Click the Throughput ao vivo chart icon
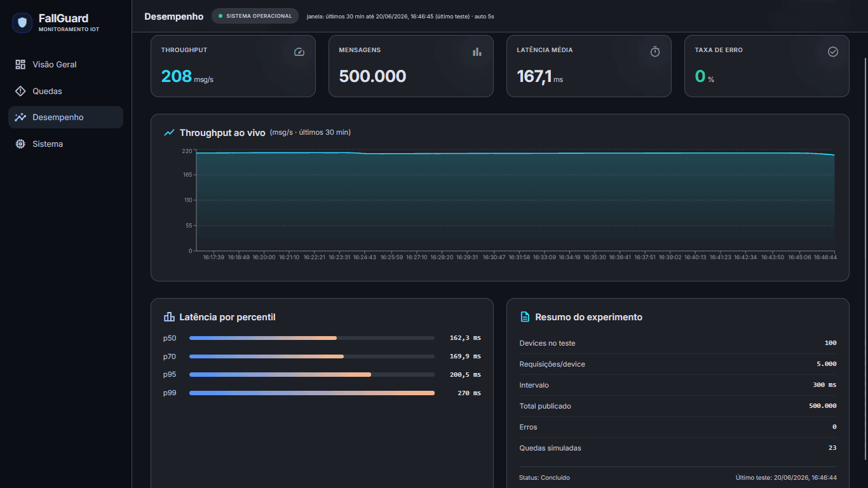868x488 pixels. coord(169,133)
